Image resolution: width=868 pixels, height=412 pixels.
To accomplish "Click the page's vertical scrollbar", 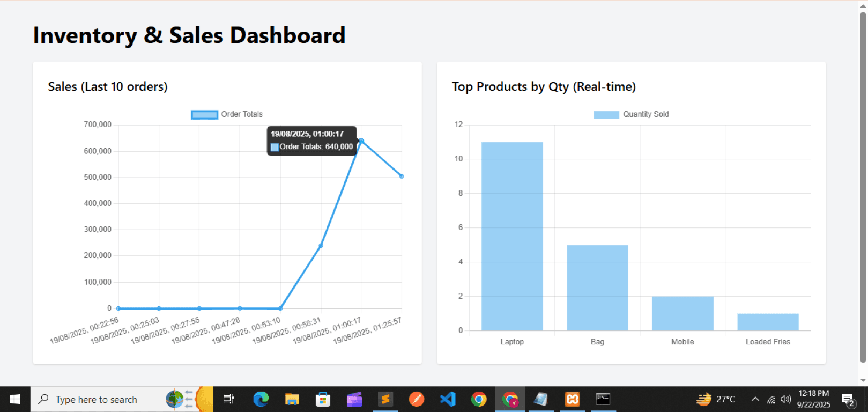I will pos(863,188).
